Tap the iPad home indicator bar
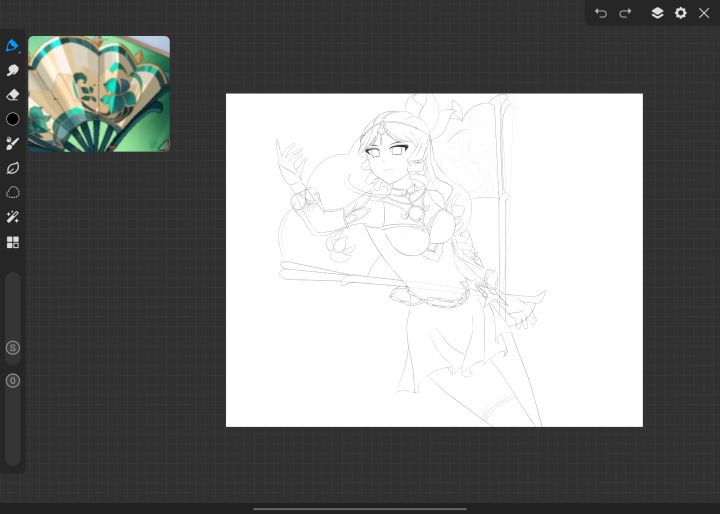 click(360, 508)
